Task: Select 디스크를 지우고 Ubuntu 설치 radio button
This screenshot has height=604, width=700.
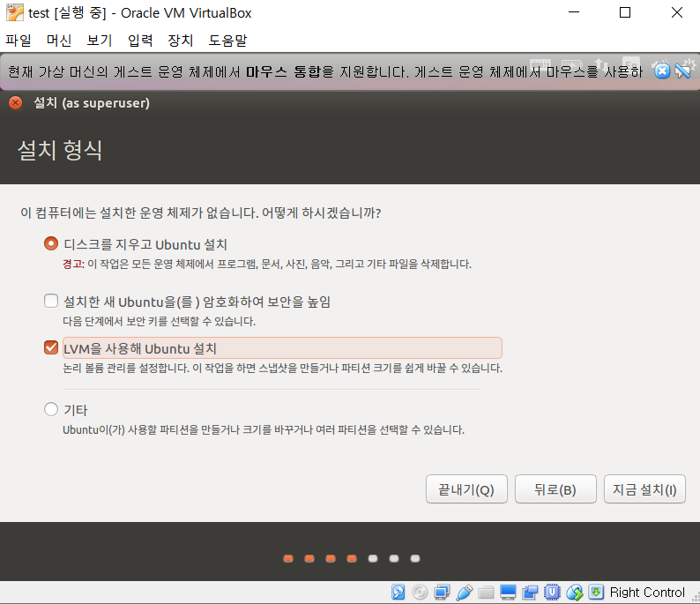Action: [51, 243]
